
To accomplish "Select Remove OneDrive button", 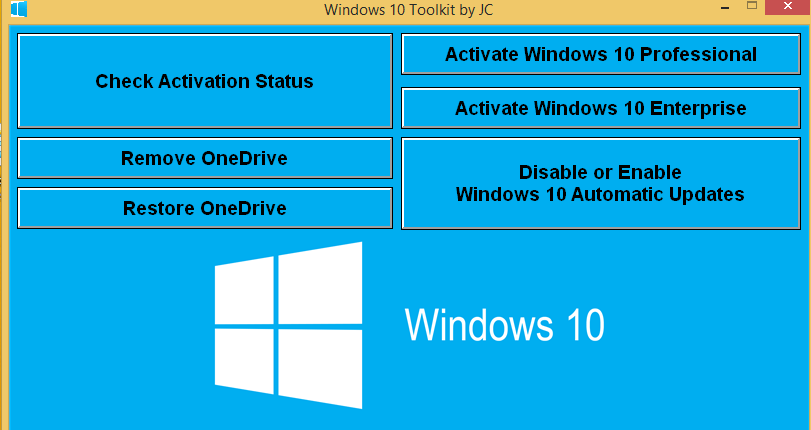I will point(205,158).
